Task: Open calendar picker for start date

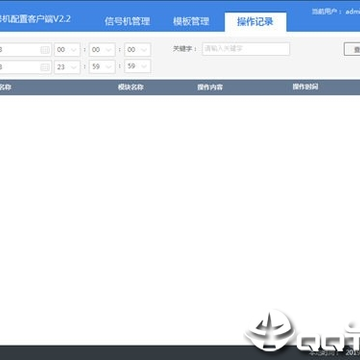Action: coord(45,50)
